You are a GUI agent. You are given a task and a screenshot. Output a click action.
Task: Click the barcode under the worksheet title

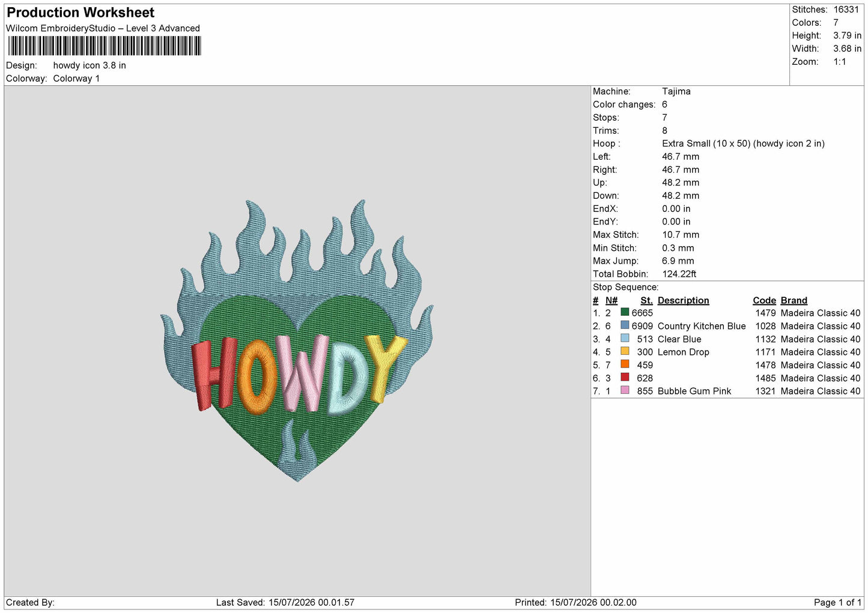105,46
